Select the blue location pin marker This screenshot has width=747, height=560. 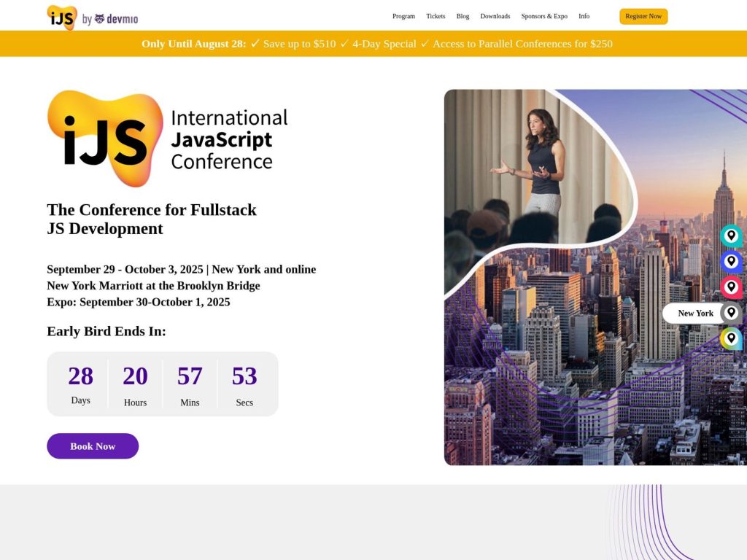pyautogui.click(x=731, y=261)
